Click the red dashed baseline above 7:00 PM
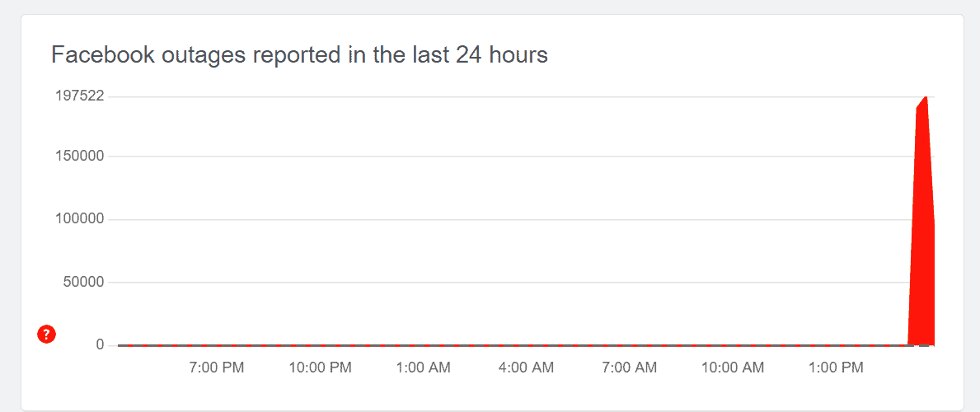The image size is (980, 412). pos(217,345)
